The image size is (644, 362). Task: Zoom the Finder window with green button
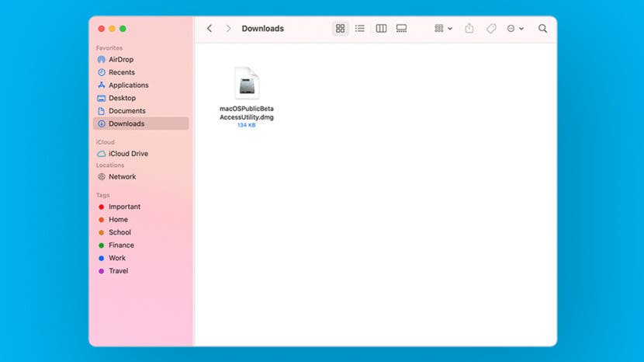point(123,29)
